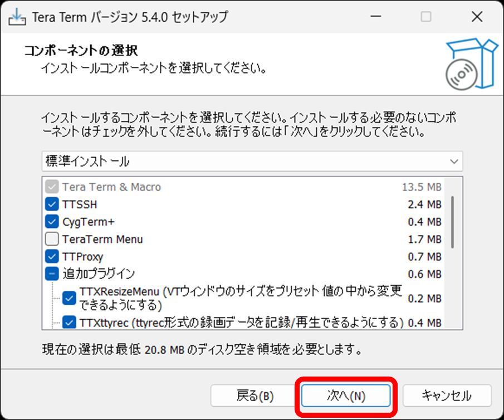
Task: Click the 1.7 MB size value
Action: coord(424,240)
